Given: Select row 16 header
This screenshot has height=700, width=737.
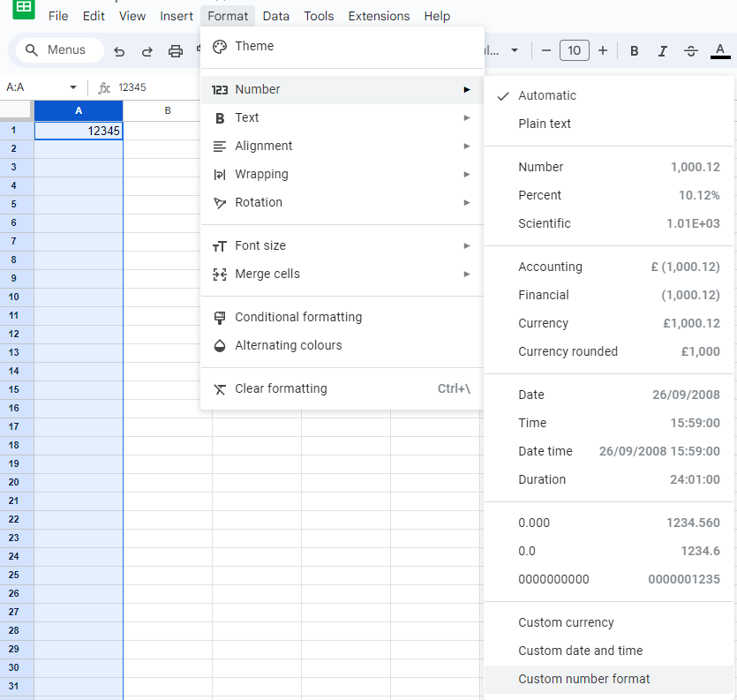Looking at the screenshot, I should (17, 408).
